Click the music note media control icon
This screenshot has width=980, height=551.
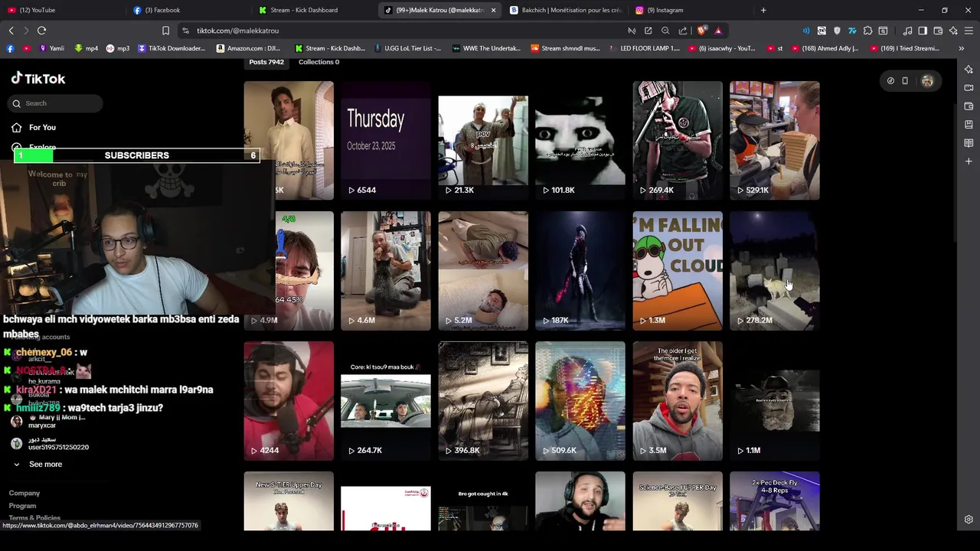[x=907, y=31]
